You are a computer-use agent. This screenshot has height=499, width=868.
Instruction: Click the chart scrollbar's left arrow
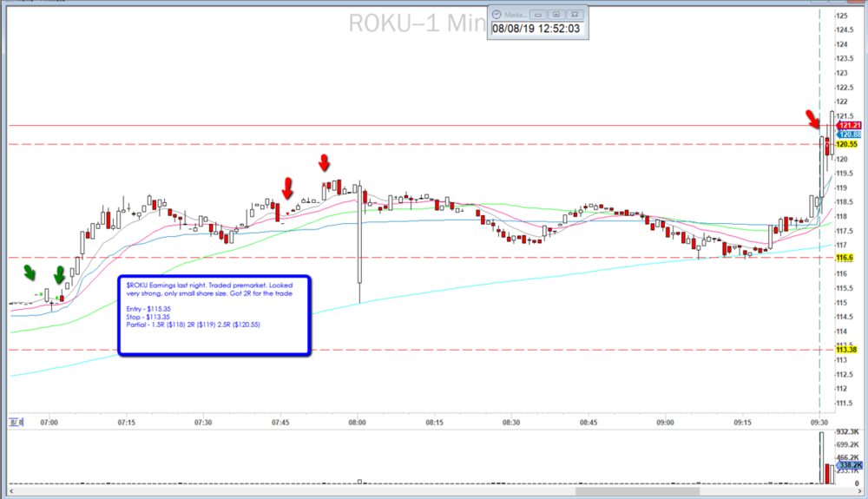click(x=11, y=490)
